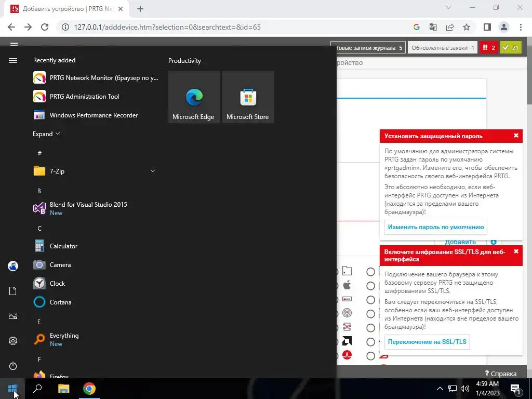Viewport: 532px width, 399px height.
Task: Bookmark this page with the star icon
Action: pyautogui.click(x=467, y=27)
